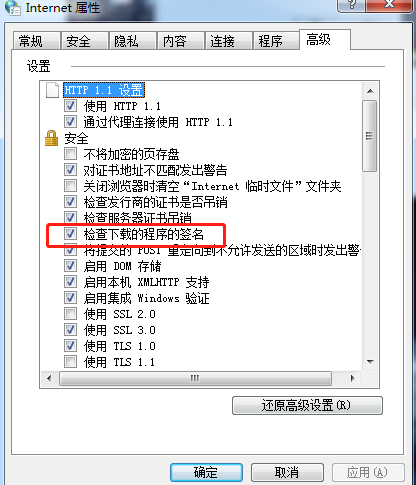Confirm with the 确定 button

tap(206, 472)
